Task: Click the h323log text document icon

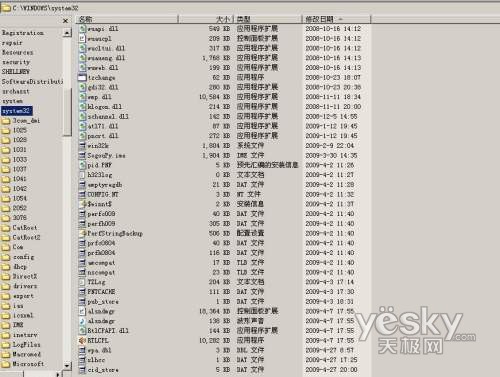Action: tap(82, 175)
